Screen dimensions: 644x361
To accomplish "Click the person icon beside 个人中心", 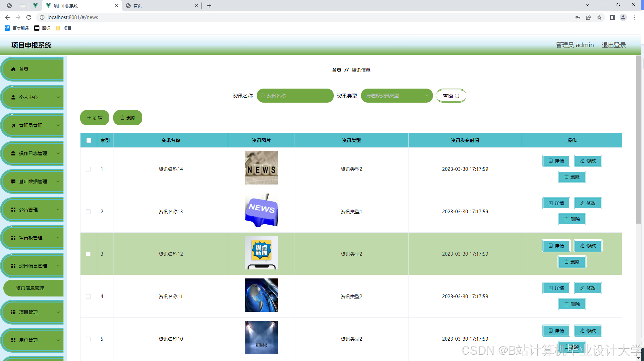I will 13,97.
